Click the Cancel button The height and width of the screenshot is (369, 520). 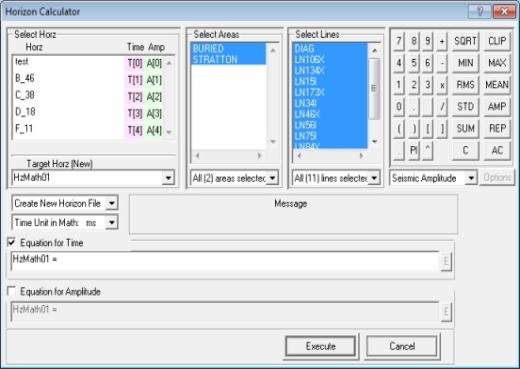pos(402,346)
